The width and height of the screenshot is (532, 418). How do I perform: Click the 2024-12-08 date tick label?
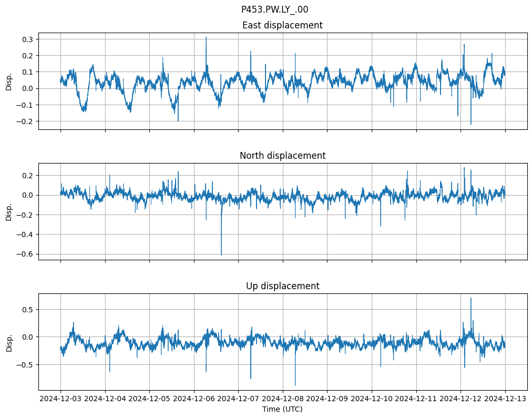(283, 399)
